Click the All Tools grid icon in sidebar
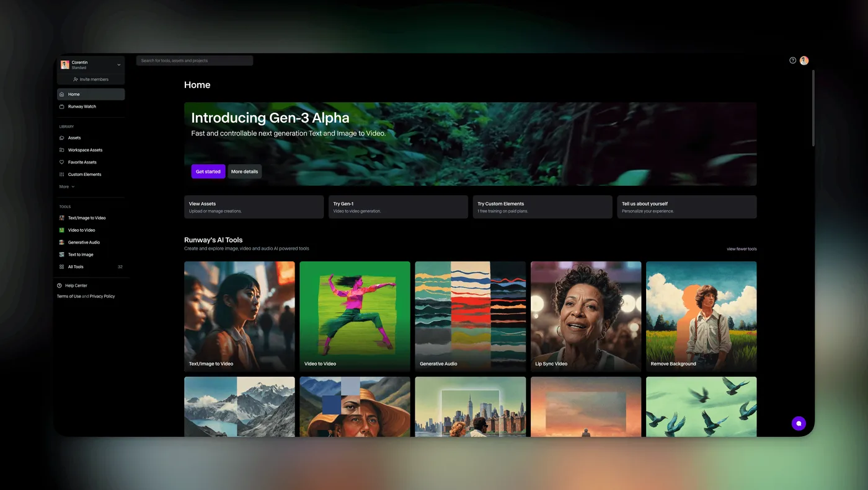Viewport: 868px width, 490px height. (x=61, y=267)
